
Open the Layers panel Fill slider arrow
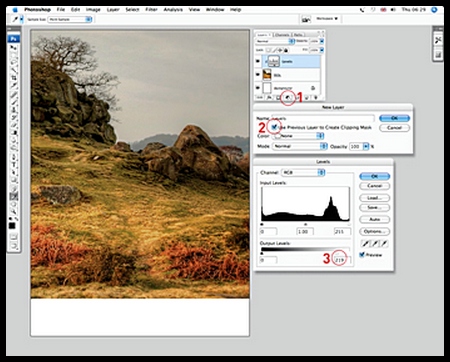(x=322, y=50)
